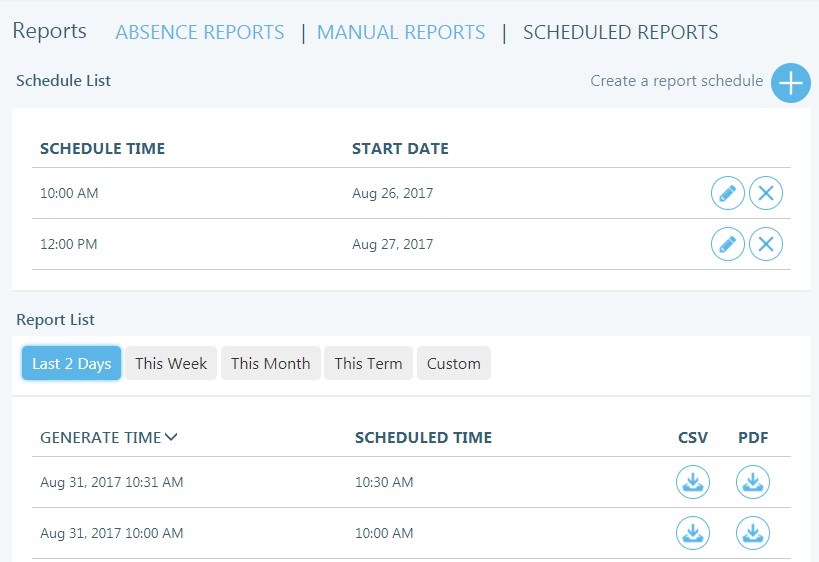
Task: Edit the 12:00 PM schedule with pencil icon
Action: click(x=727, y=244)
